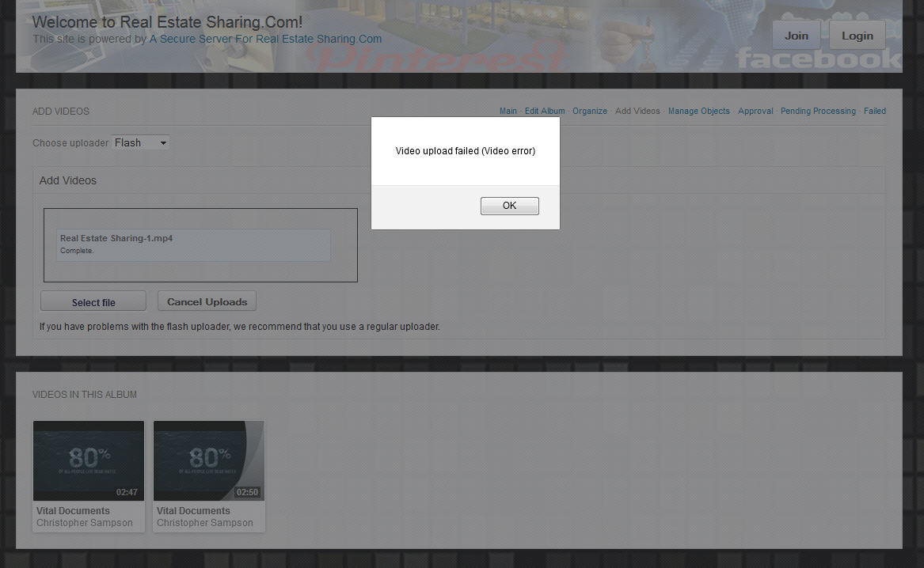Screen dimensions: 924x568
Task: Click the Add Videos panel title
Action: tap(68, 180)
